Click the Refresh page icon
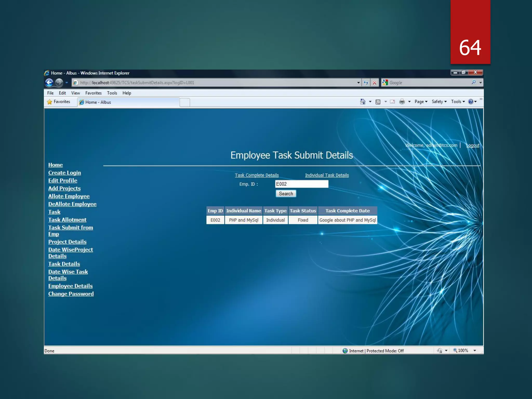The height and width of the screenshot is (399, 532). (x=366, y=83)
